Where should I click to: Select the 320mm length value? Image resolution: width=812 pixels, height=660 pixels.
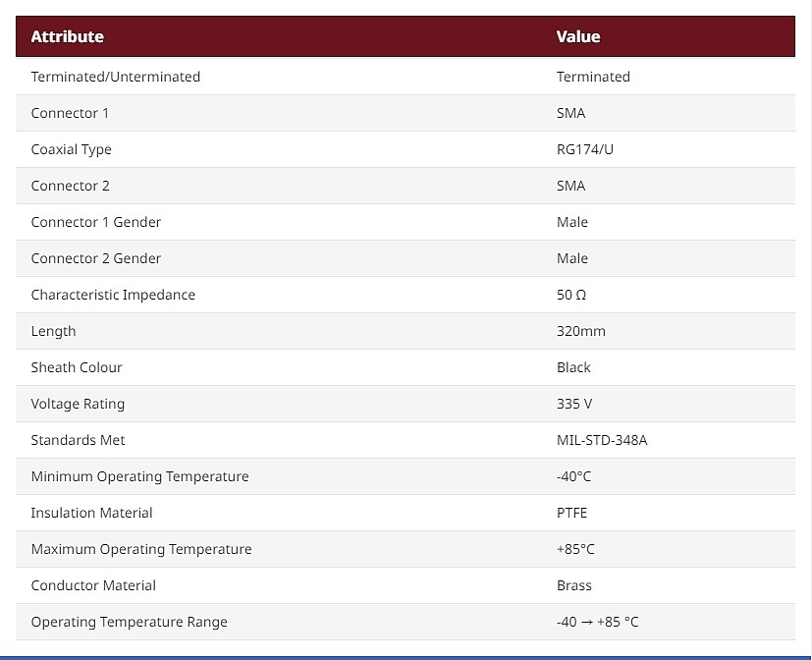[581, 331]
